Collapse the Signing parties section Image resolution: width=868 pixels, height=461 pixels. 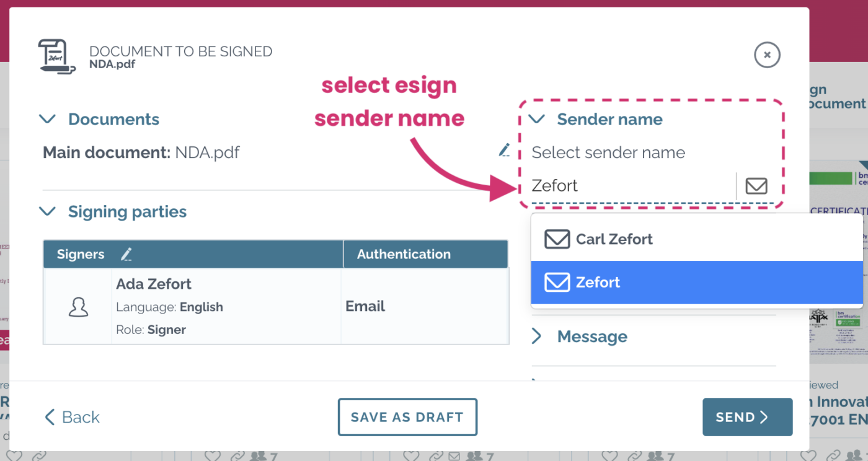(x=47, y=211)
